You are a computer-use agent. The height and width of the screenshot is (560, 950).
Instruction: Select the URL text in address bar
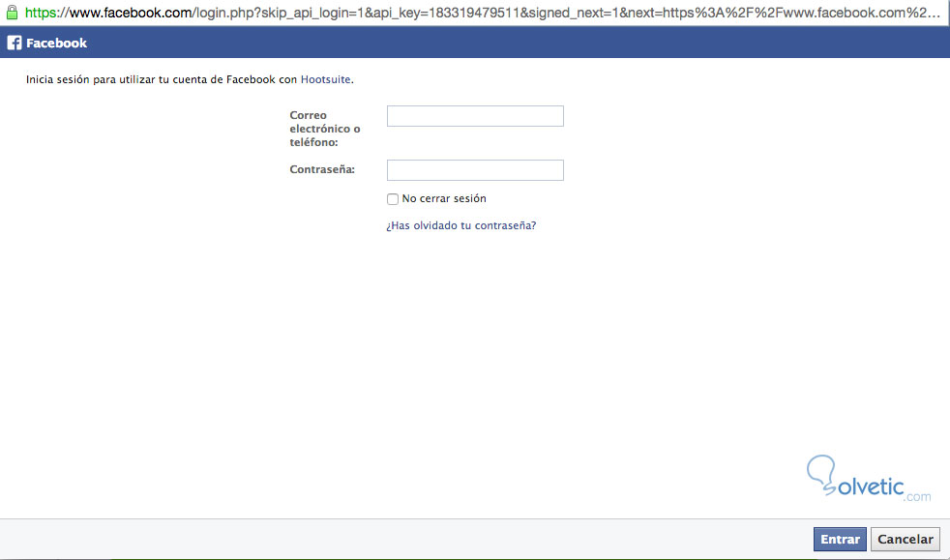click(x=483, y=13)
